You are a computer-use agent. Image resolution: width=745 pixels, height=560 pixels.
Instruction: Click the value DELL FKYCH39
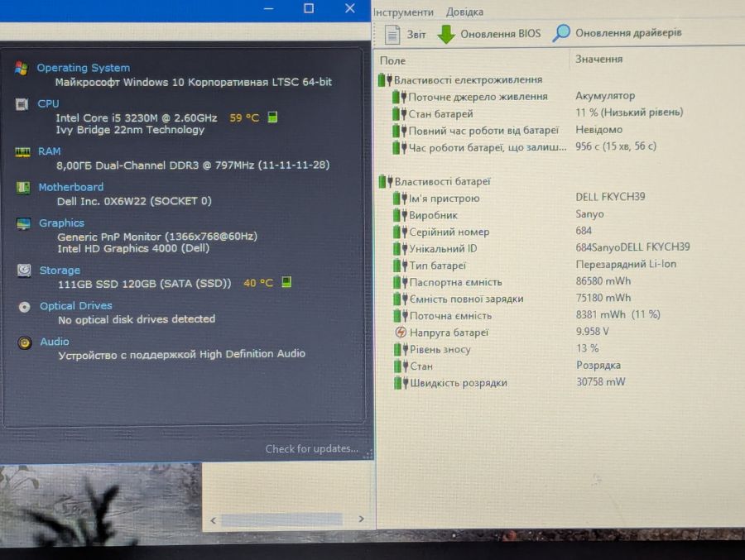click(610, 197)
